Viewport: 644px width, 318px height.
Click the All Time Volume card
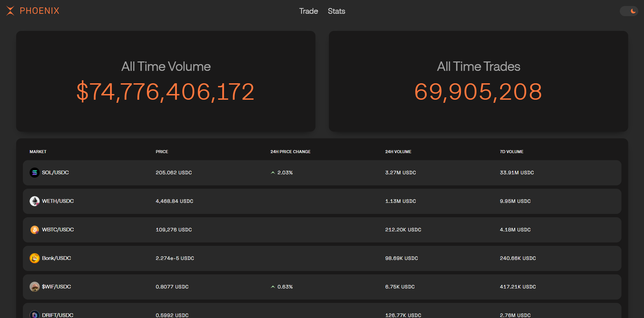(x=166, y=81)
